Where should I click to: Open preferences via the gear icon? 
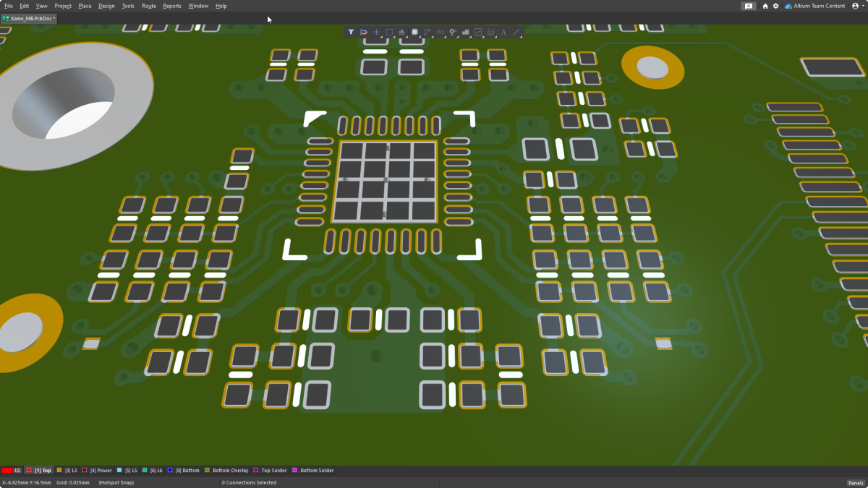pos(774,6)
